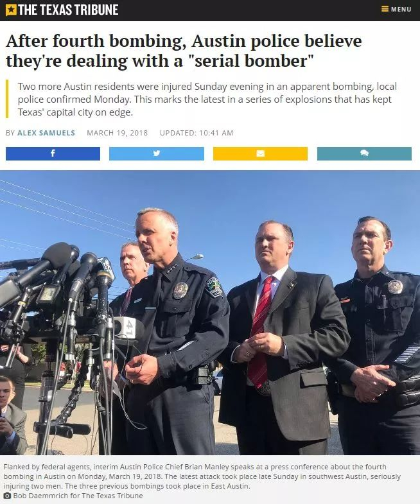Open author Alex Samuels profile link
This screenshot has width=420, height=504.
point(46,133)
